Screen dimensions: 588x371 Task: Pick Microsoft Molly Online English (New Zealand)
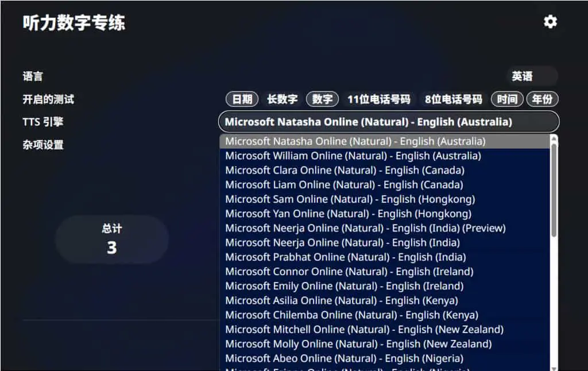click(385, 344)
